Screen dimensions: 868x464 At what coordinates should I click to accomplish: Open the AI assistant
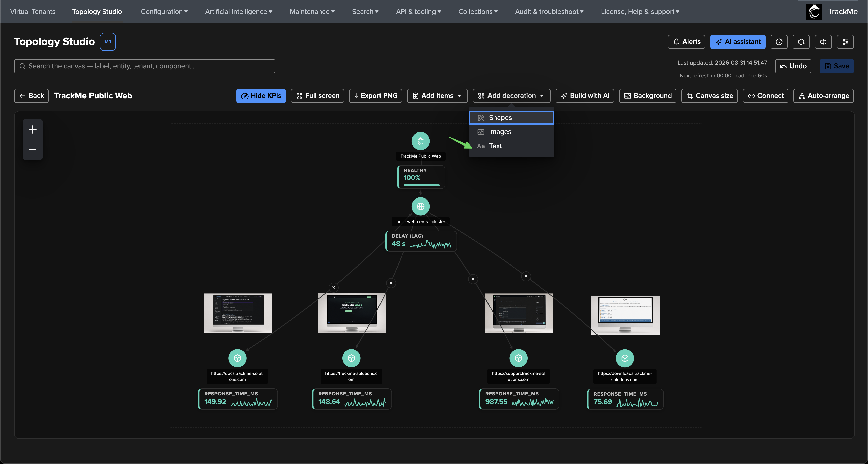(x=738, y=42)
